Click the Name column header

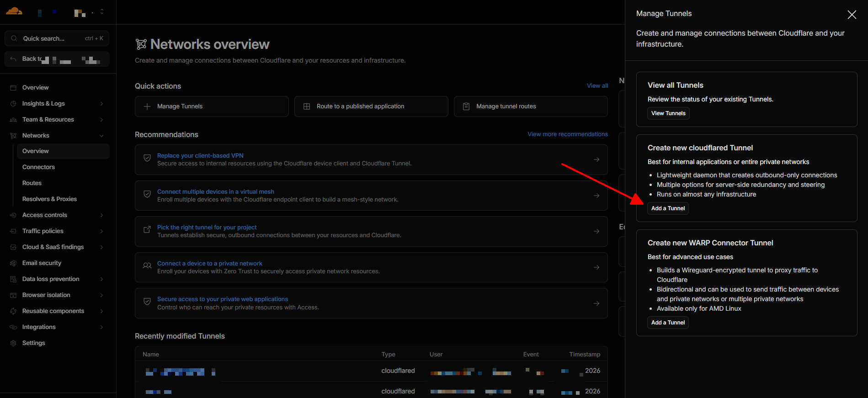tap(151, 355)
